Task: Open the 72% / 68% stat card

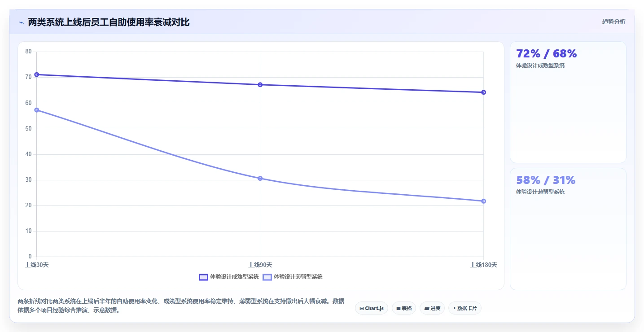Action: 568,102
